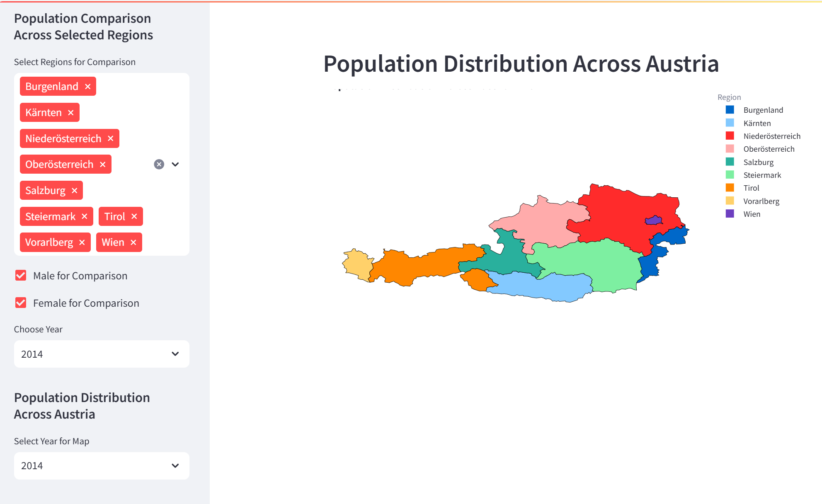Remove the Vorarlberg tag with its x
The image size is (822, 504).
click(82, 242)
